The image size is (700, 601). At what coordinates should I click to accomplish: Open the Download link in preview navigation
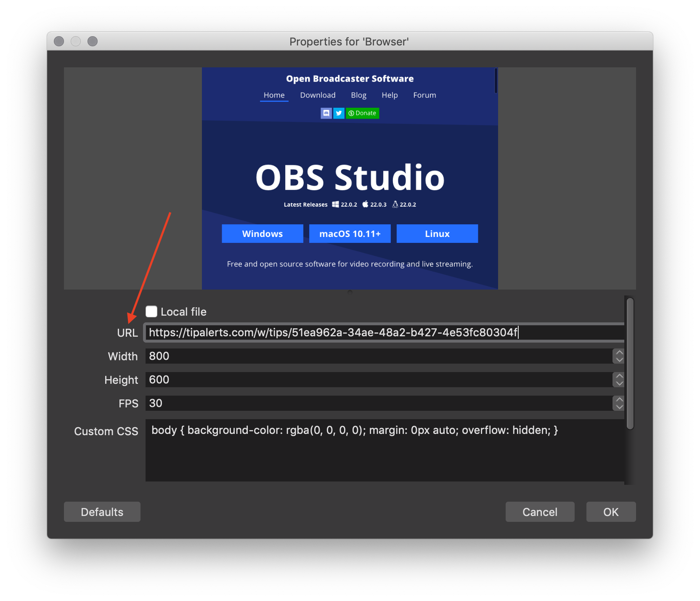[x=318, y=95]
